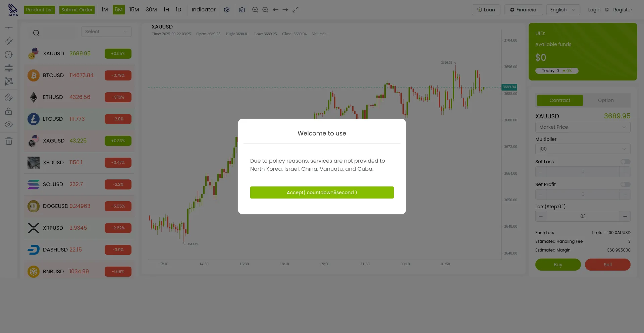Click the lock drawings icon in sidebar
The image size is (644, 333).
9,111
